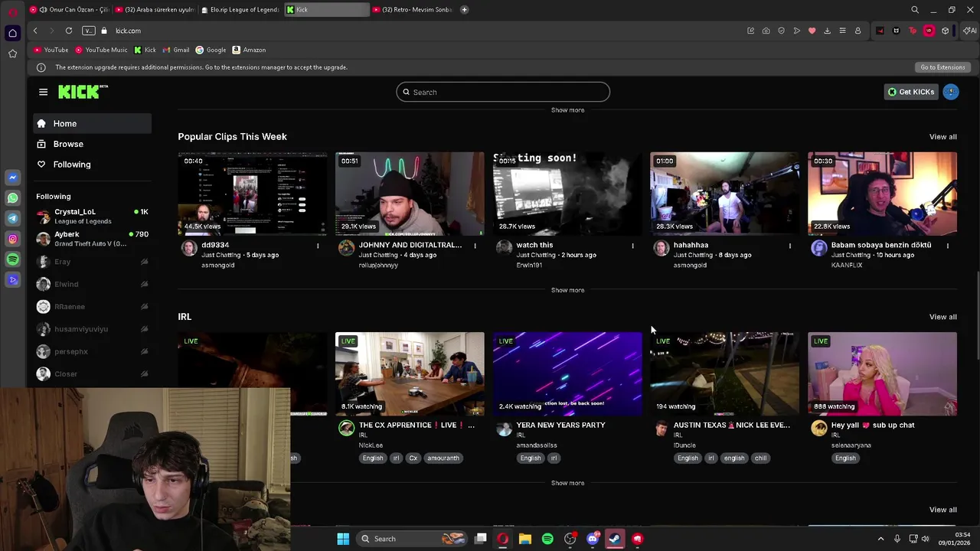Viewport: 980px width, 551px height.
Task: Open THE CX APPRENTICE live stream thumbnail
Action: [x=410, y=374]
